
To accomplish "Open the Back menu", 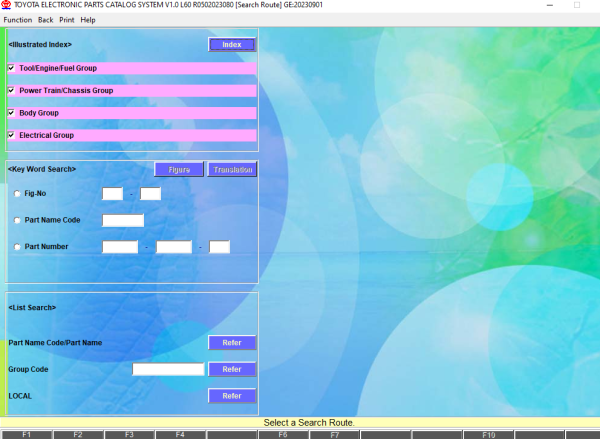I will tap(46, 20).
